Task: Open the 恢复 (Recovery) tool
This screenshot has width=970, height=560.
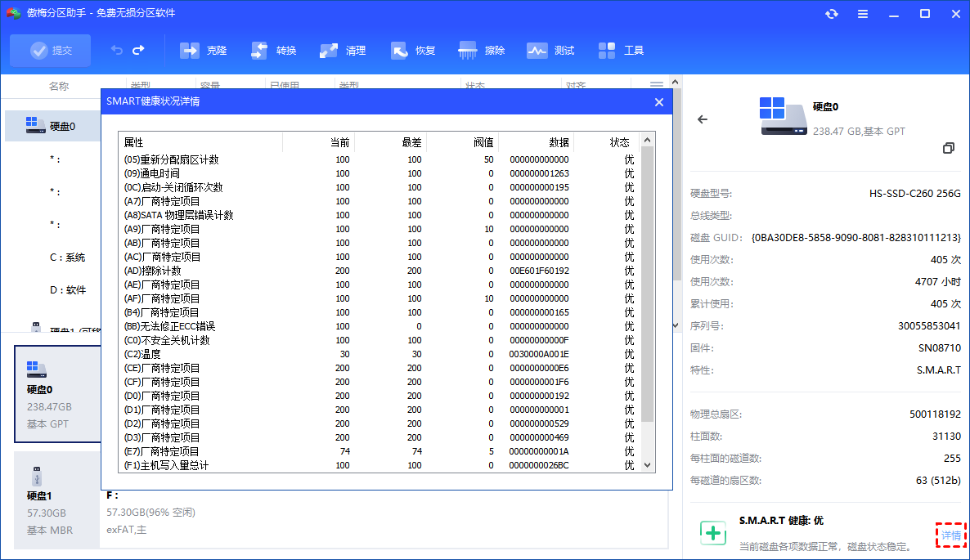Action: click(412, 50)
